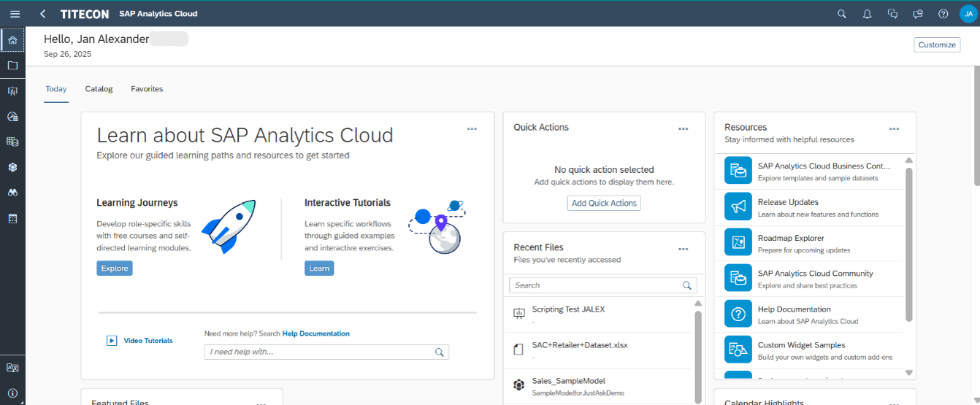Open the info icon at sidebar bottom
The image size is (980, 405).
coord(12,393)
